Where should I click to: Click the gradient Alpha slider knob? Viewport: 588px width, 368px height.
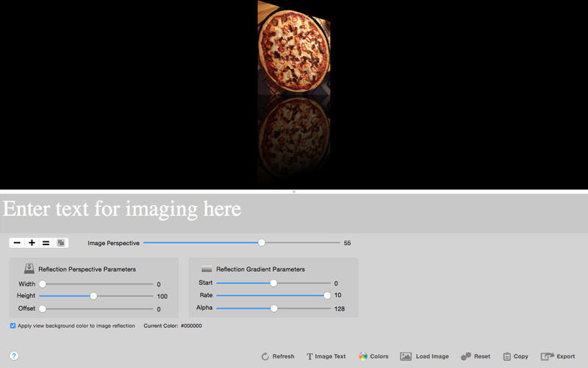click(x=273, y=308)
